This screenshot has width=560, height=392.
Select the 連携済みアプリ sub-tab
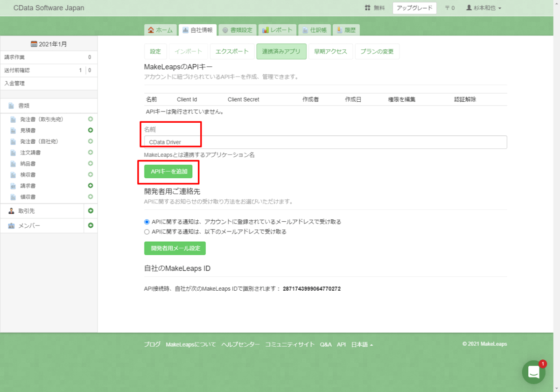point(281,51)
